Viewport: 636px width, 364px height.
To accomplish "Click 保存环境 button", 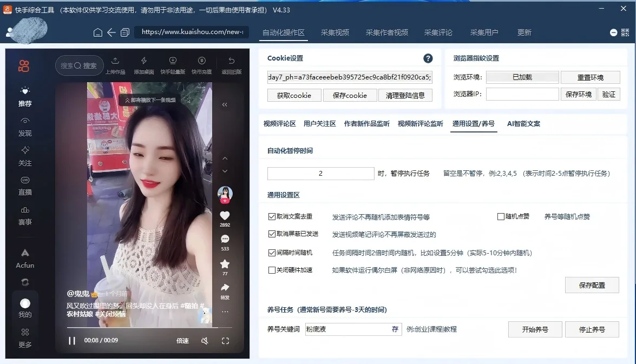I will 579,95.
